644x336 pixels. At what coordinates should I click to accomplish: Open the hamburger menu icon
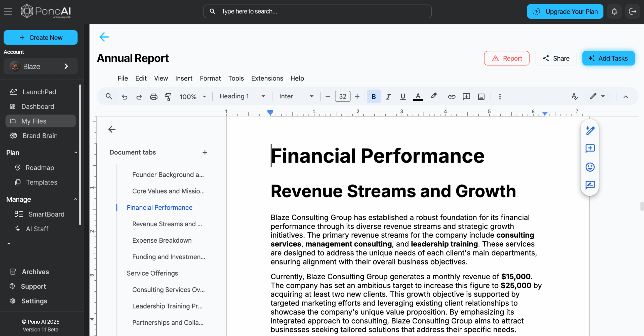(8, 11)
